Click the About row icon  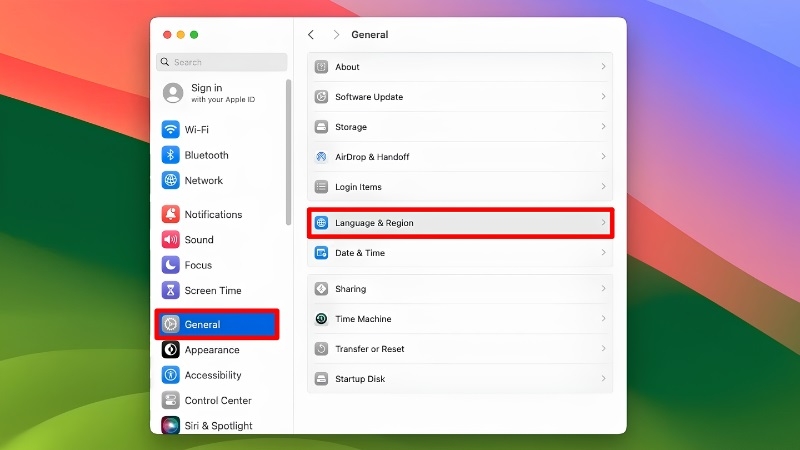point(321,67)
